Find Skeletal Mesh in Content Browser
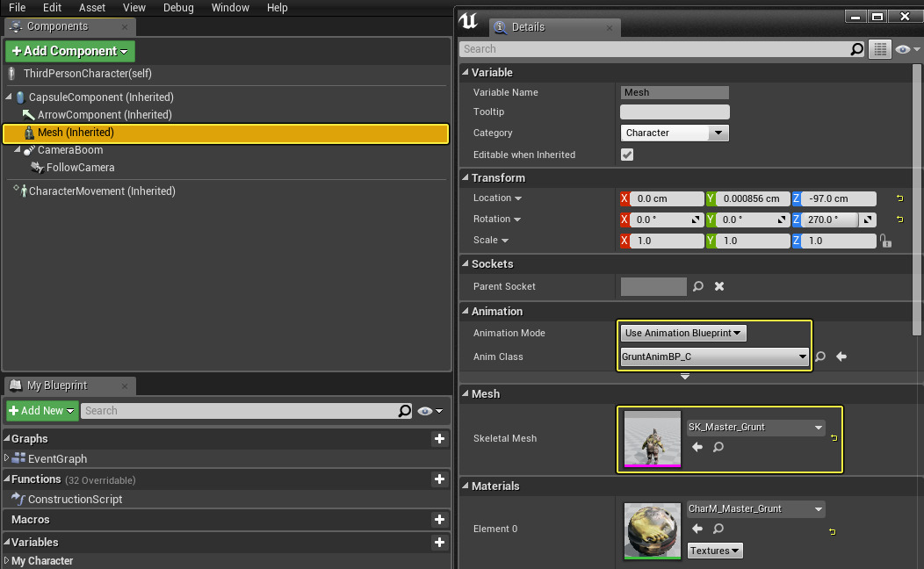 pyautogui.click(x=718, y=447)
